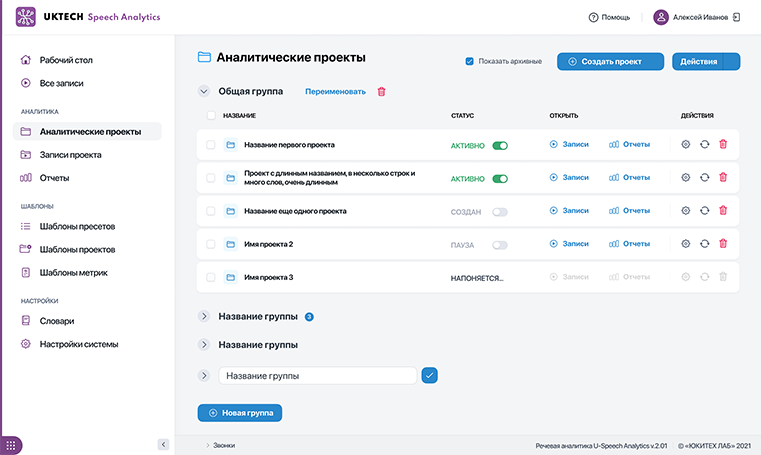The height and width of the screenshot is (455, 761).
Task: Click the refresh icon for Название еще одного проекта
Action: pyautogui.click(x=705, y=211)
